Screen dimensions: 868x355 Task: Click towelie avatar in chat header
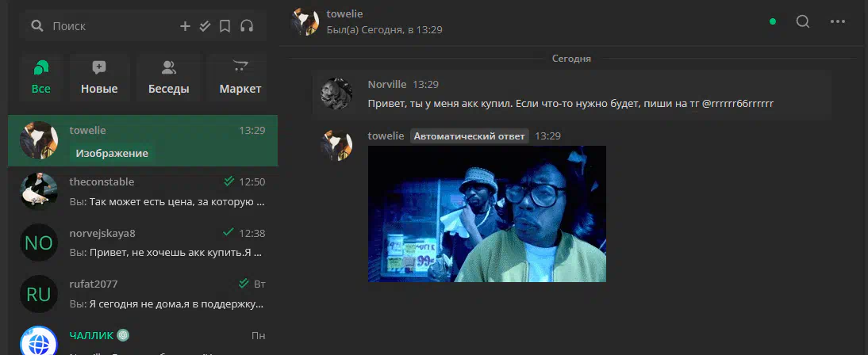(305, 21)
